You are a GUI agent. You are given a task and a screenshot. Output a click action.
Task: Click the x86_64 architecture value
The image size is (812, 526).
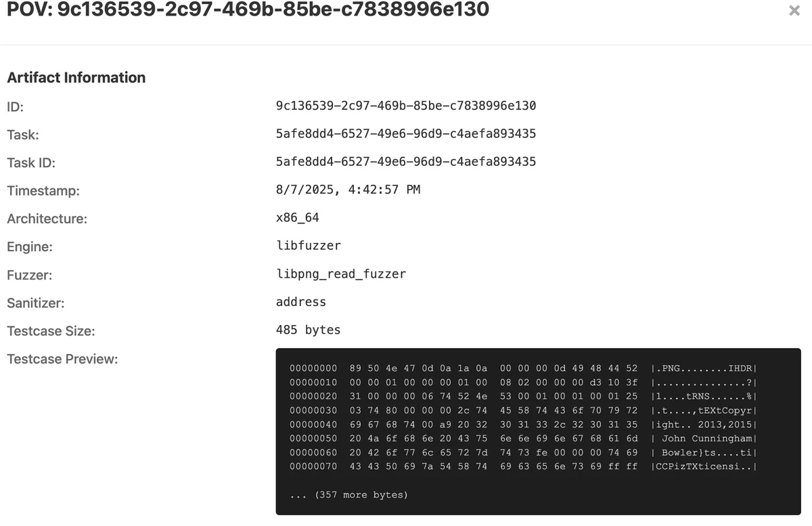point(299,218)
